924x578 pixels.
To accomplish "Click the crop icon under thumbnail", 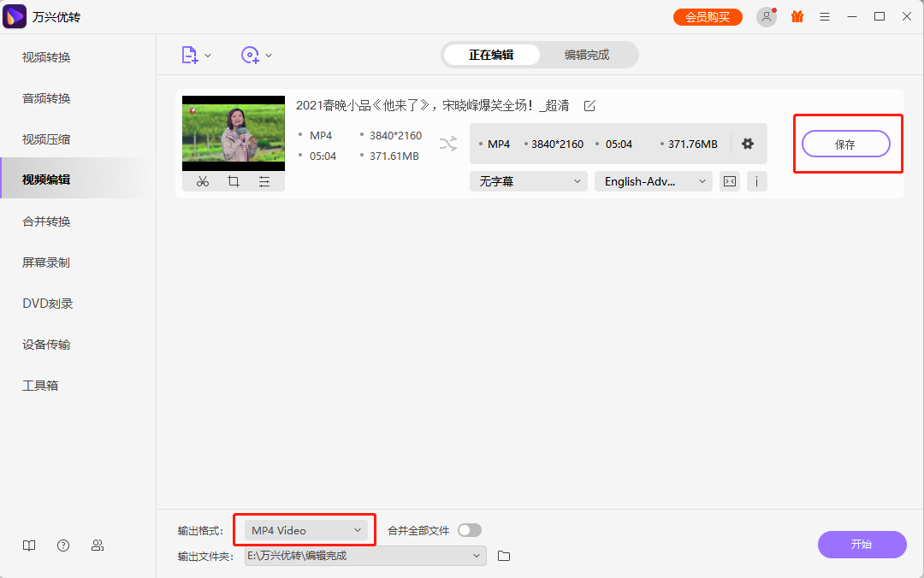I will point(234,181).
